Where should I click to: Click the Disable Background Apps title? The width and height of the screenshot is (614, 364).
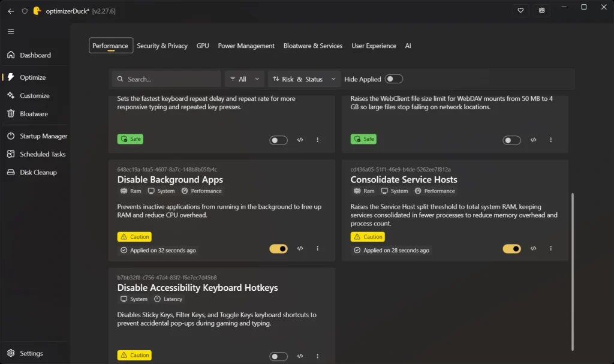[170, 180]
